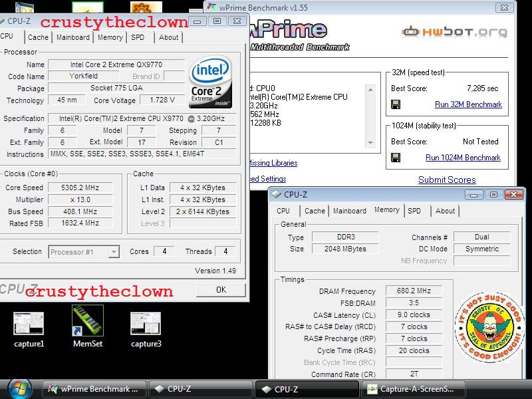Click the second CPU-Z taskbar button
The image size is (532, 399).
click(x=307, y=389)
